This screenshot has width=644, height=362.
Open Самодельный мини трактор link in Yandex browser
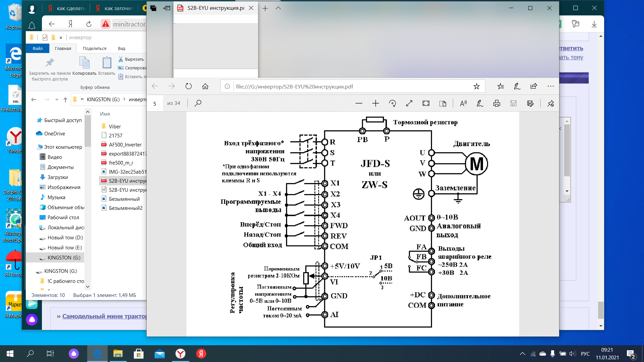[x=104, y=316]
